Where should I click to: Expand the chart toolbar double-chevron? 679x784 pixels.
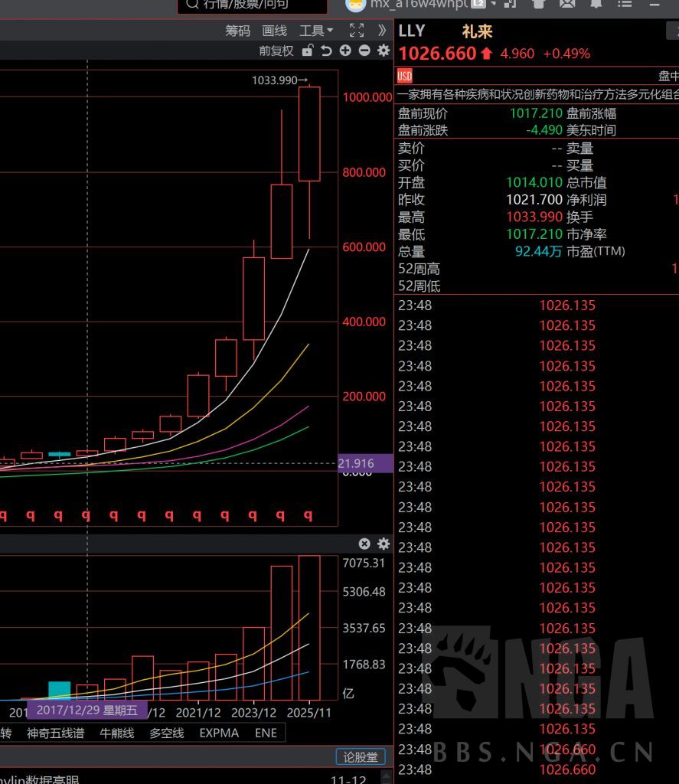click(x=382, y=31)
